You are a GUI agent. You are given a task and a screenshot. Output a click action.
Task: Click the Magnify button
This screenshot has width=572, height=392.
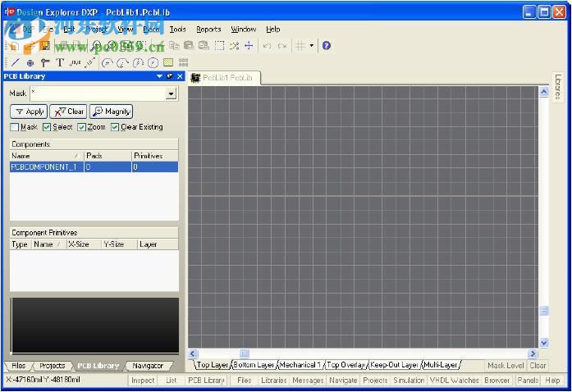[111, 112]
